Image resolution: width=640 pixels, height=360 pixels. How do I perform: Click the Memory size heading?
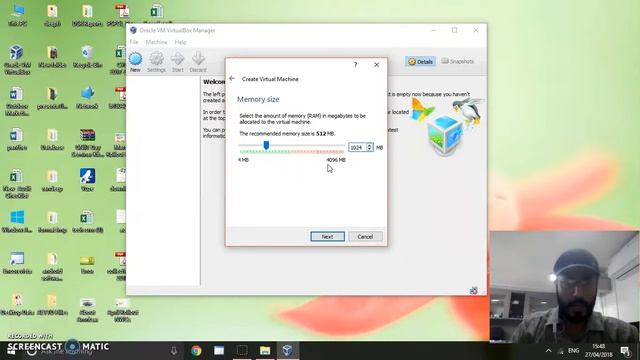(258, 99)
